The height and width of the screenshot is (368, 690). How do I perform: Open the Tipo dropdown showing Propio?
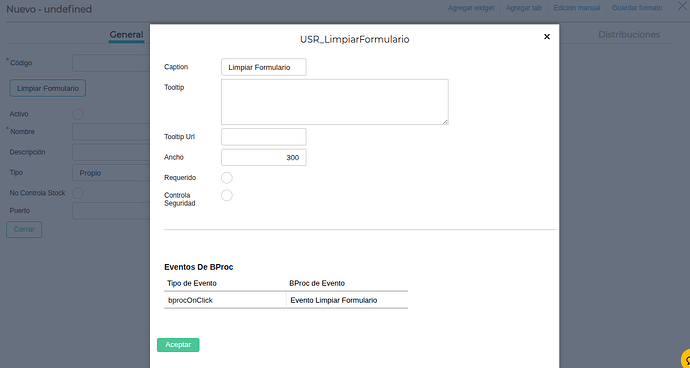click(111, 173)
